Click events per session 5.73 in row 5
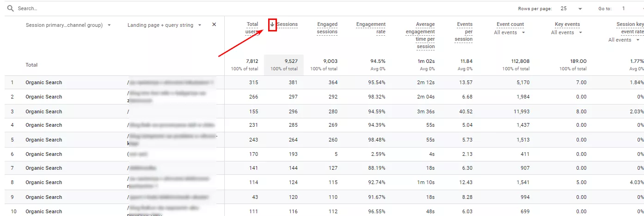644x216 pixels. point(467,140)
